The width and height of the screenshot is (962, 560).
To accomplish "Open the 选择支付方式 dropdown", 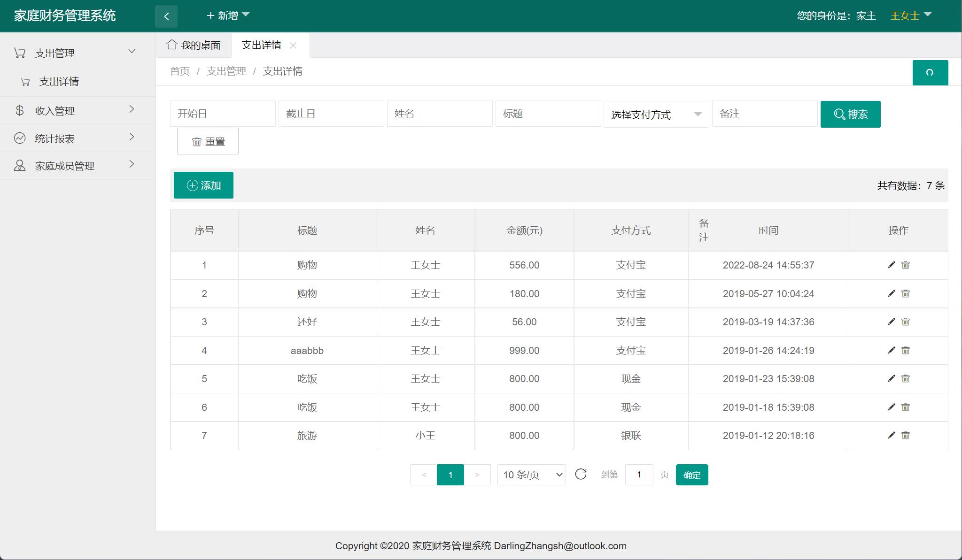I will [656, 114].
